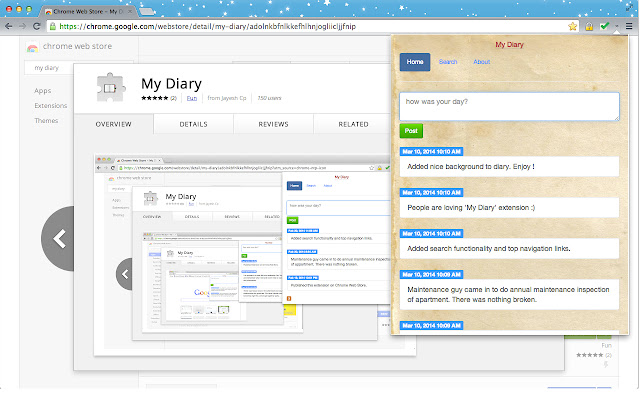
Task: Click the star rating beside Fun in the right column
Action: (589, 355)
